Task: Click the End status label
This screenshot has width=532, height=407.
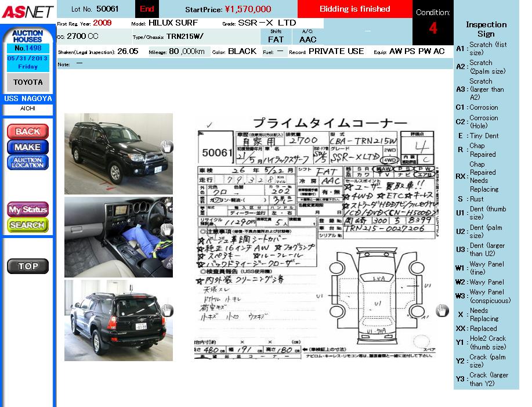Action: tap(147, 9)
